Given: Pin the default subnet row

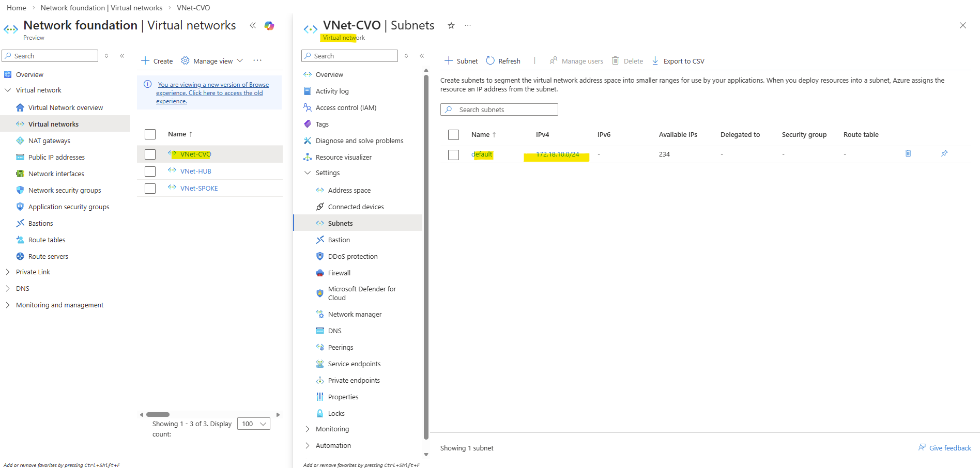Looking at the screenshot, I should tap(944, 153).
